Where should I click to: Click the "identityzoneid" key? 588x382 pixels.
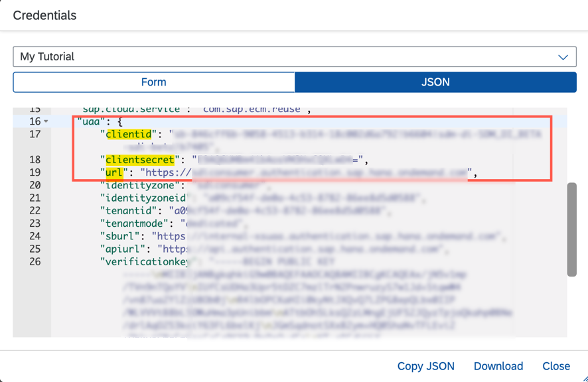tap(143, 198)
